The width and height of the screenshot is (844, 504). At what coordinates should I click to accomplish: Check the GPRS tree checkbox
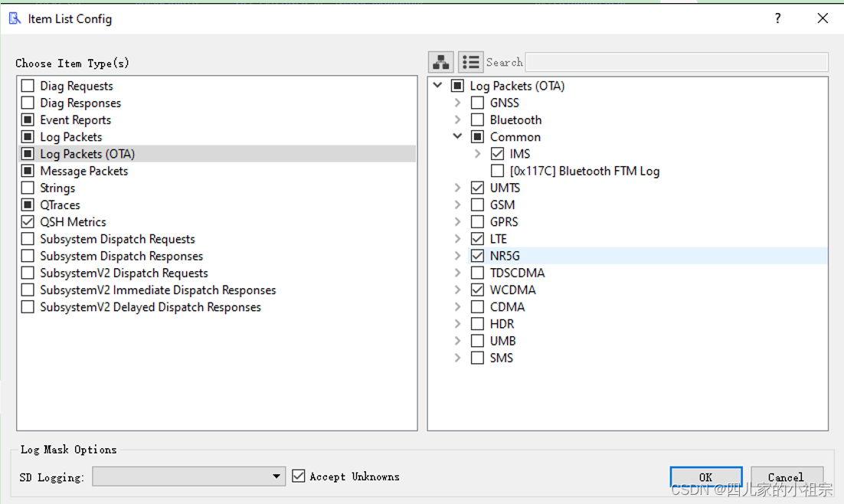coord(477,221)
